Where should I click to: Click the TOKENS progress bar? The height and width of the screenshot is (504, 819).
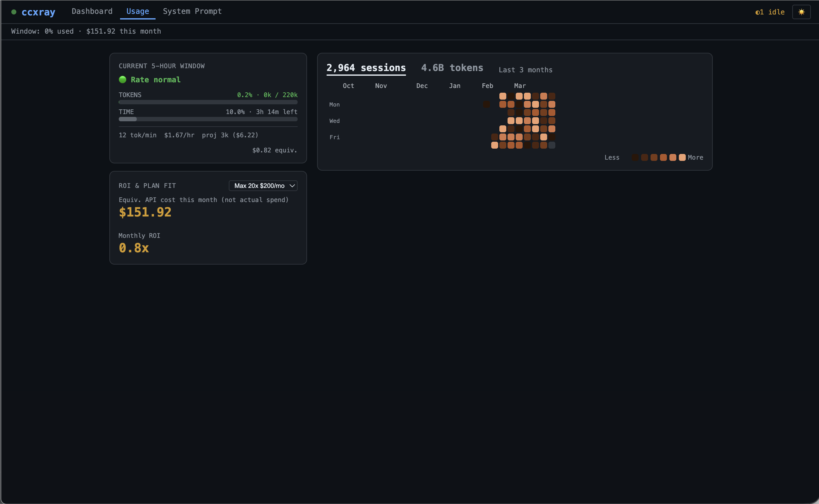point(208,102)
